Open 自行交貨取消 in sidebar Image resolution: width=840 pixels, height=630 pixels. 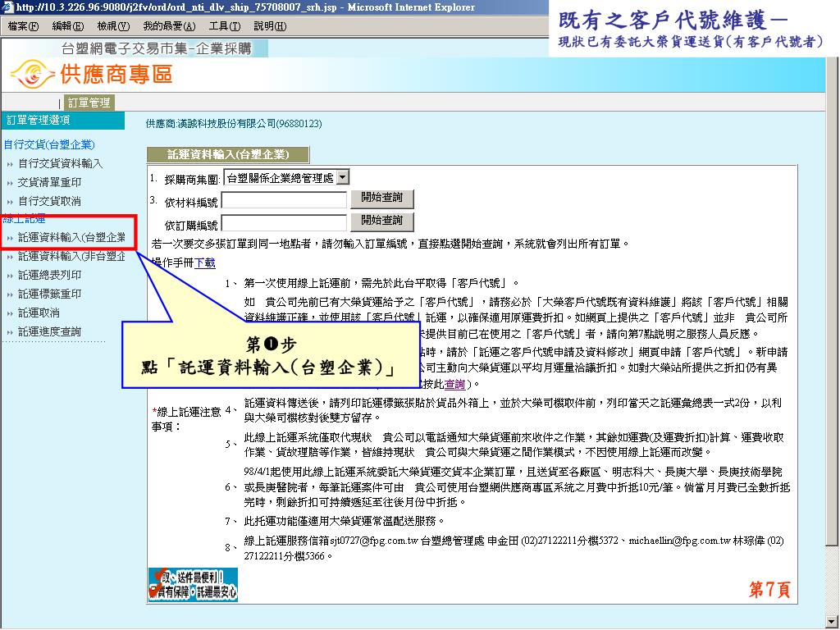tap(49, 201)
